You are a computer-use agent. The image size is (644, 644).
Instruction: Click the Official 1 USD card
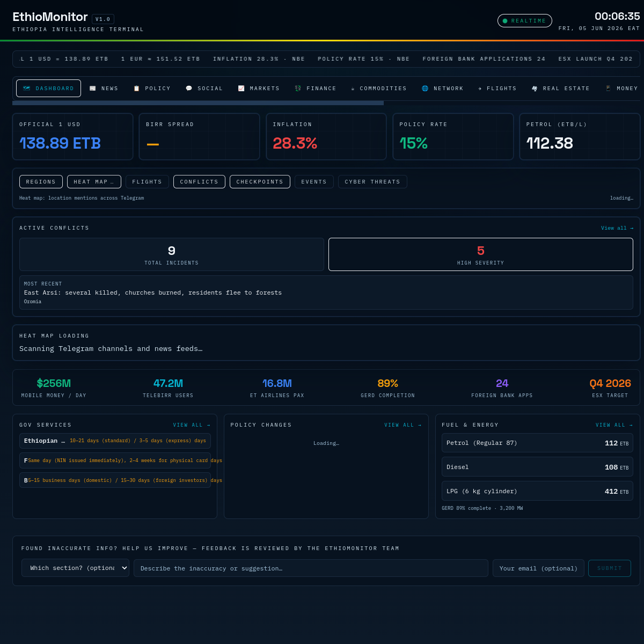tap(72, 136)
